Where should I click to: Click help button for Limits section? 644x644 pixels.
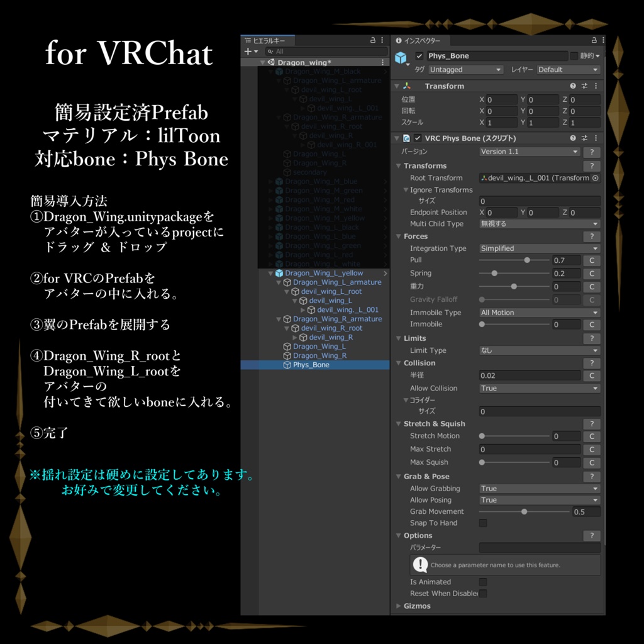click(592, 338)
